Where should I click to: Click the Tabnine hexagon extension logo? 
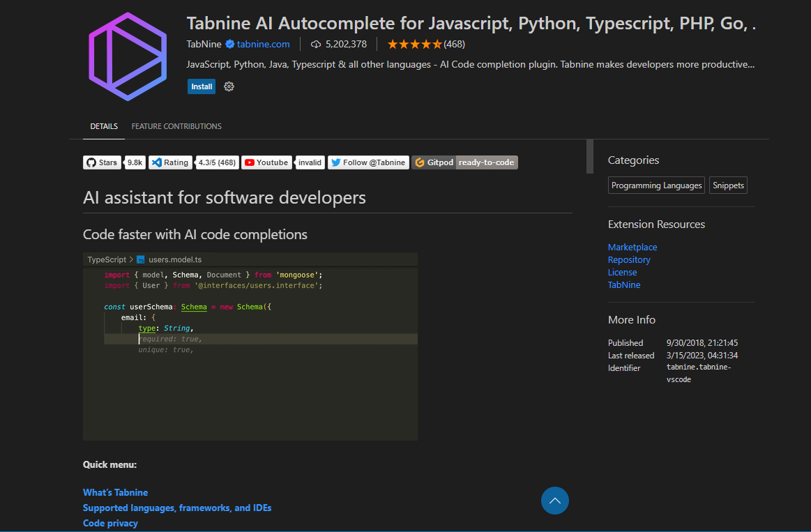128,56
